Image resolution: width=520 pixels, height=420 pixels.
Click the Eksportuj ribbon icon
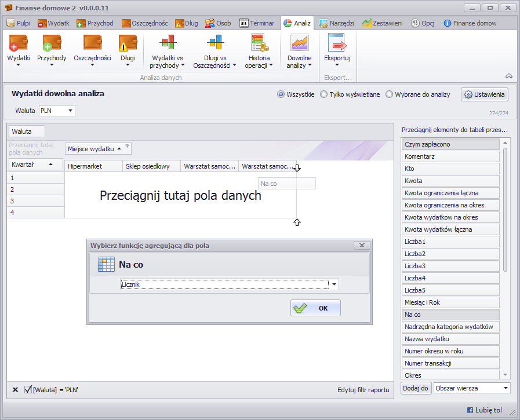(x=337, y=44)
